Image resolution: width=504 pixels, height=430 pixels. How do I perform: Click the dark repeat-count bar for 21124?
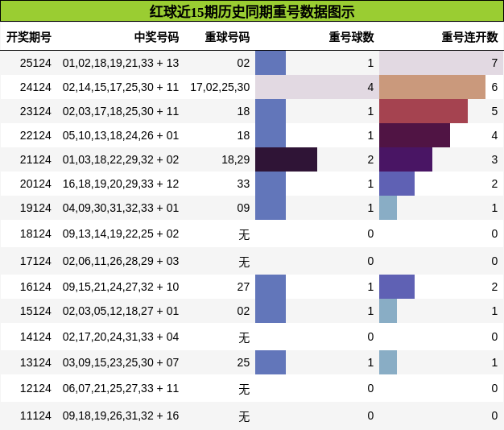(286, 159)
